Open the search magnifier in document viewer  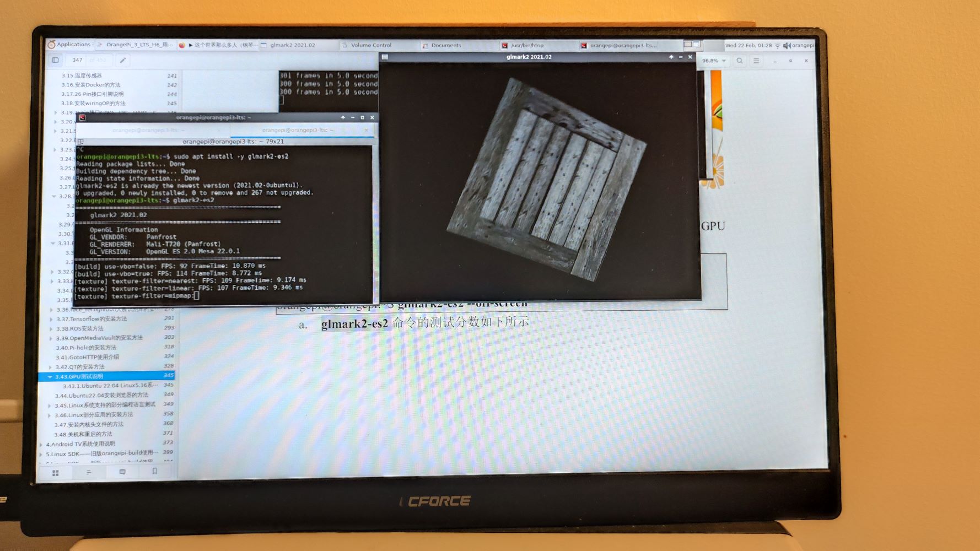click(x=740, y=61)
